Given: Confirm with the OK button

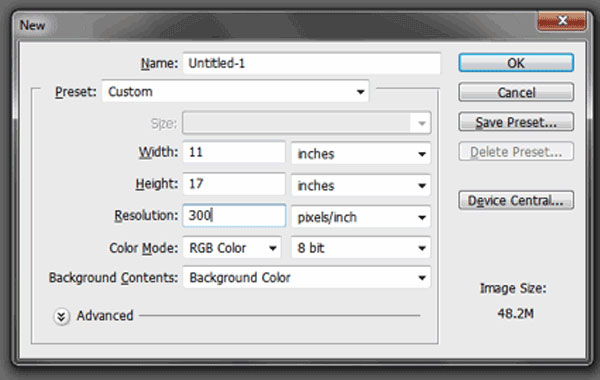Looking at the screenshot, I should click(516, 63).
